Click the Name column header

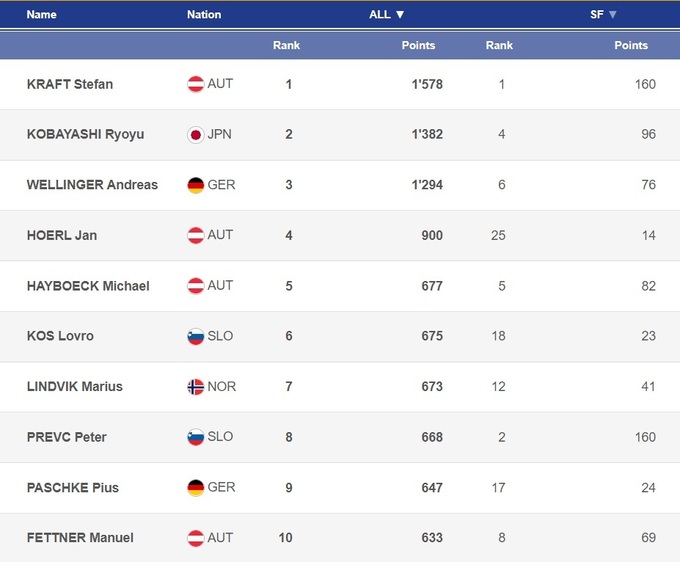tap(42, 15)
